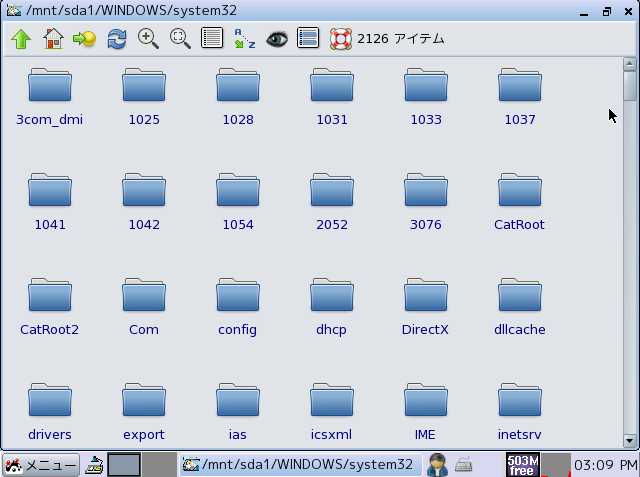Click the zoom to fit magnifier
640x477 pixels.
tap(180, 39)
